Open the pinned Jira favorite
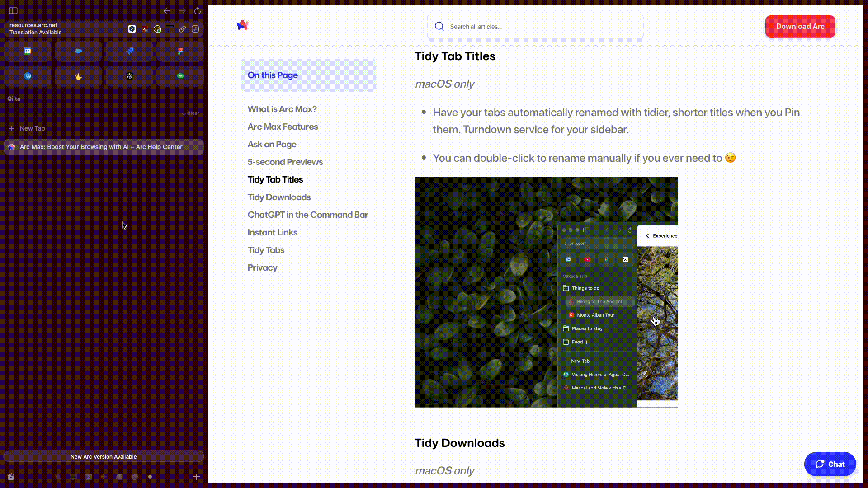This screenshot has height=488, width=868. (129, 51)
